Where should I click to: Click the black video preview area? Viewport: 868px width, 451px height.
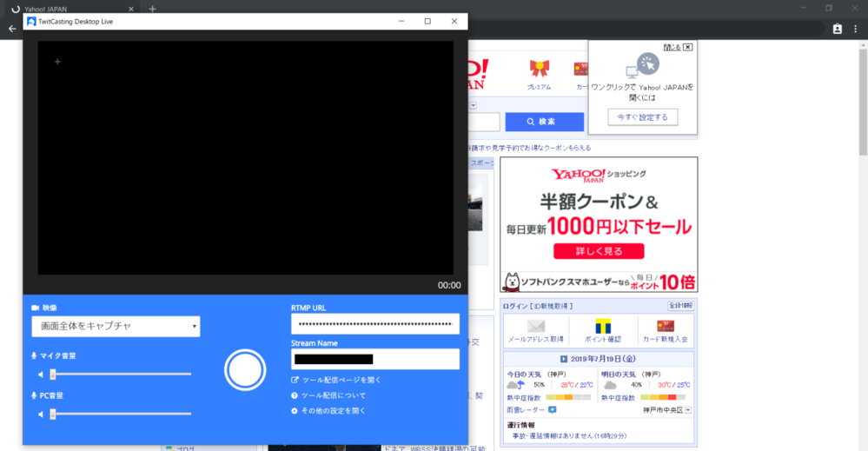(245, 157)
